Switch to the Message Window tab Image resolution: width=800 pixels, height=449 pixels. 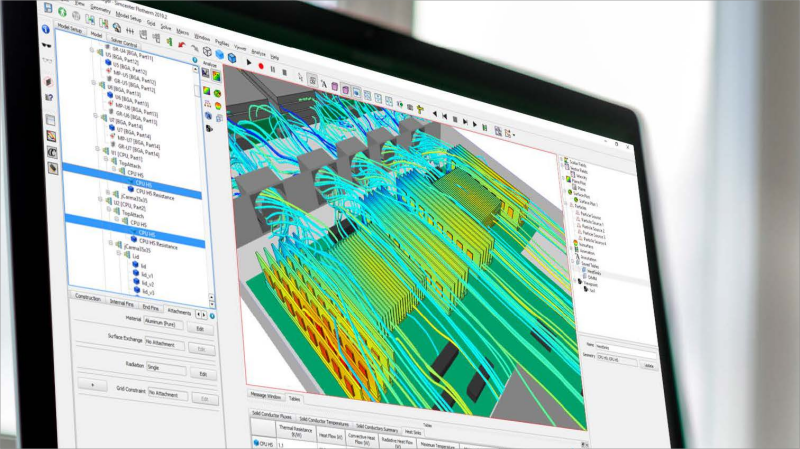pos(265,395)
